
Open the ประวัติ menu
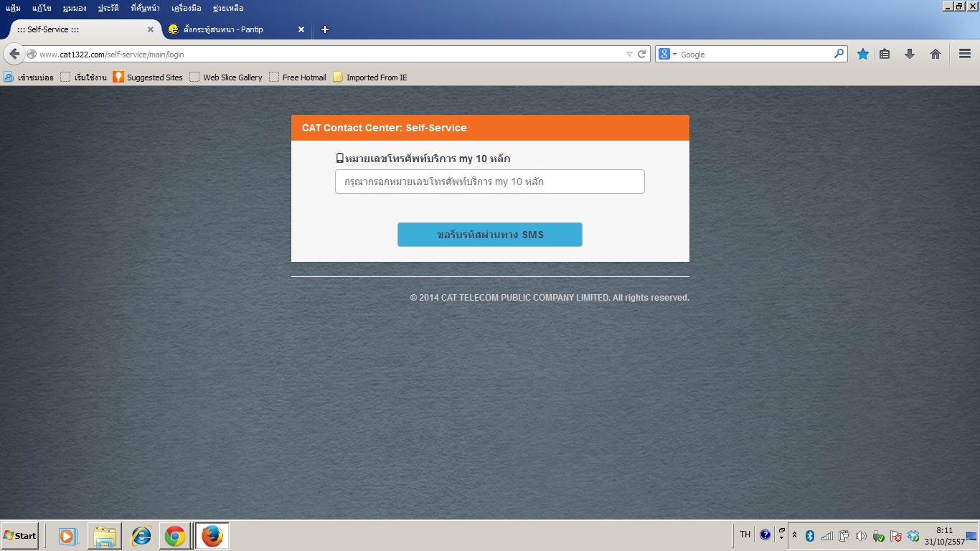(x=108, y=8)
